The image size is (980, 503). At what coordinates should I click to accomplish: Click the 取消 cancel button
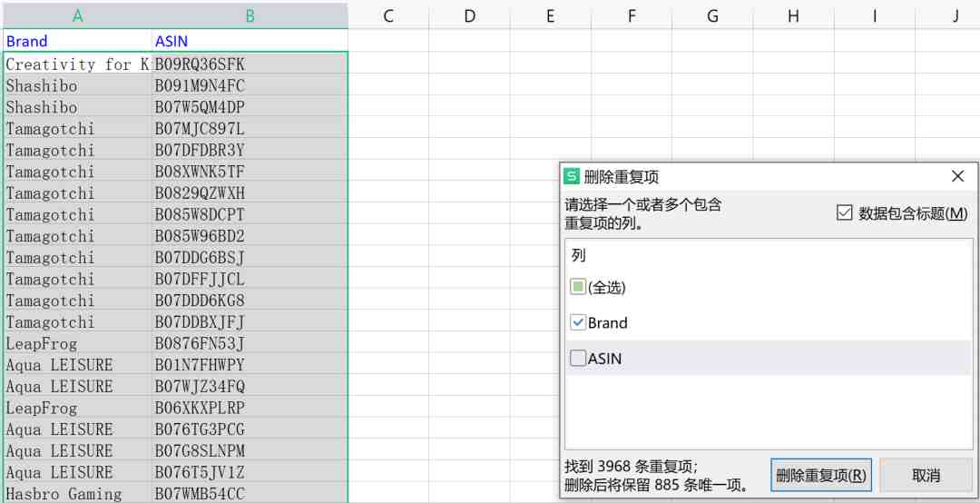click(926, 476)
